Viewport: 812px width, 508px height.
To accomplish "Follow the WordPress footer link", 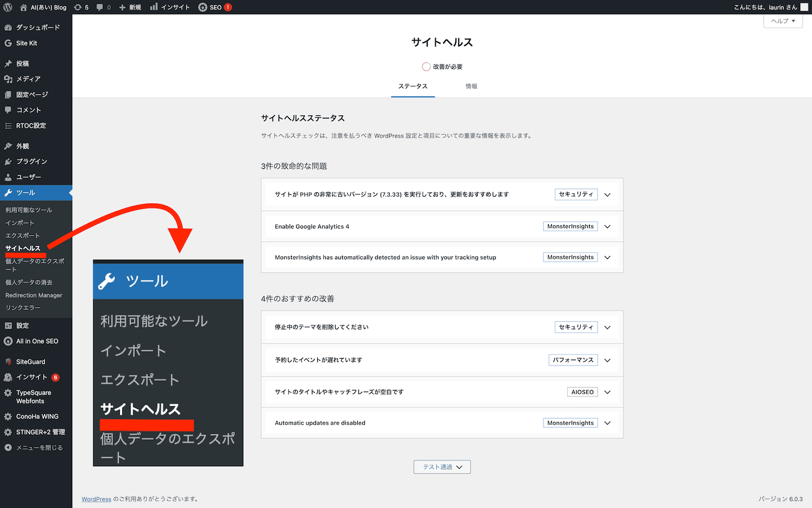I will (96, 499).
